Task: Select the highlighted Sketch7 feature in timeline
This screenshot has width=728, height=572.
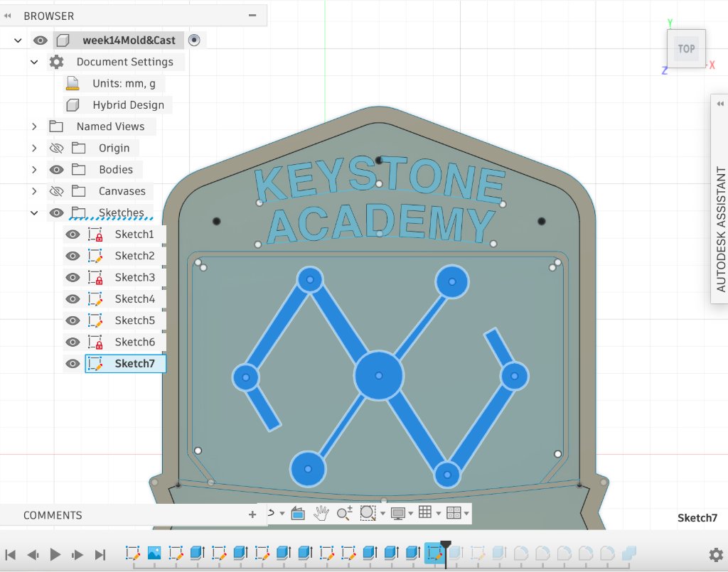Action: click(x=434, y=553)
